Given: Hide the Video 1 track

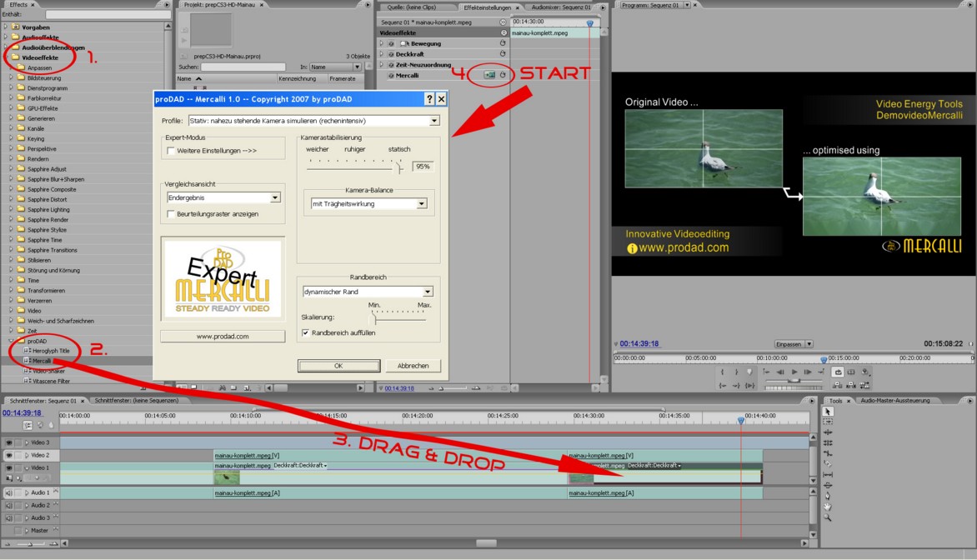Looking at the screenshot, I should pyautogui.click(x=8, y=467).
